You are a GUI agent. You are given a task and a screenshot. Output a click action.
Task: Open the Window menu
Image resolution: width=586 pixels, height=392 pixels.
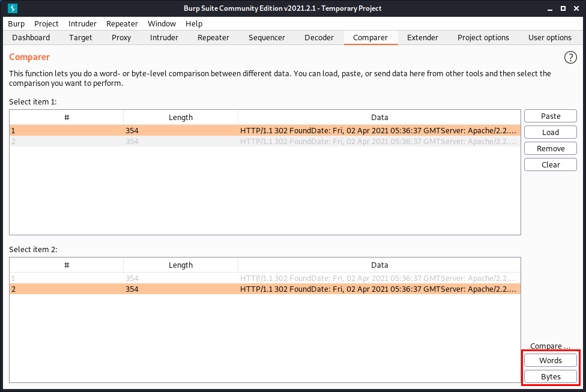coord(162,23)
